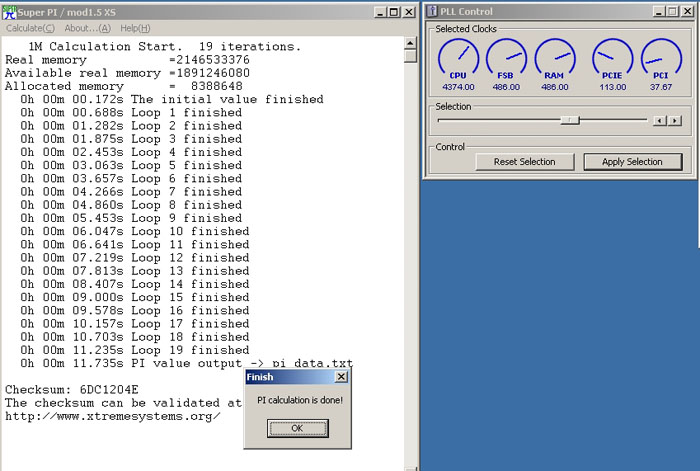Click the Apply Selection button
The height and width of the screenshot is (471, 700).
click(x=633, y=162)
